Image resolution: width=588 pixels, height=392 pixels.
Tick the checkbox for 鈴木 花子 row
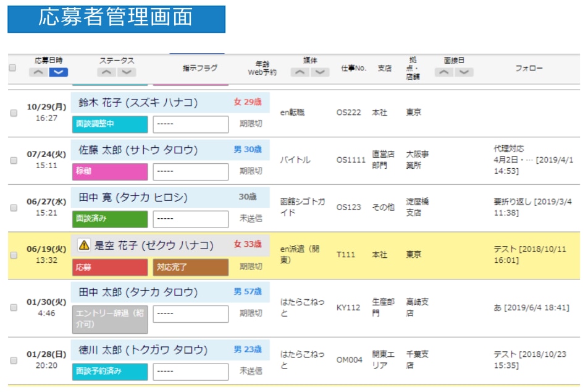point(14,113)
